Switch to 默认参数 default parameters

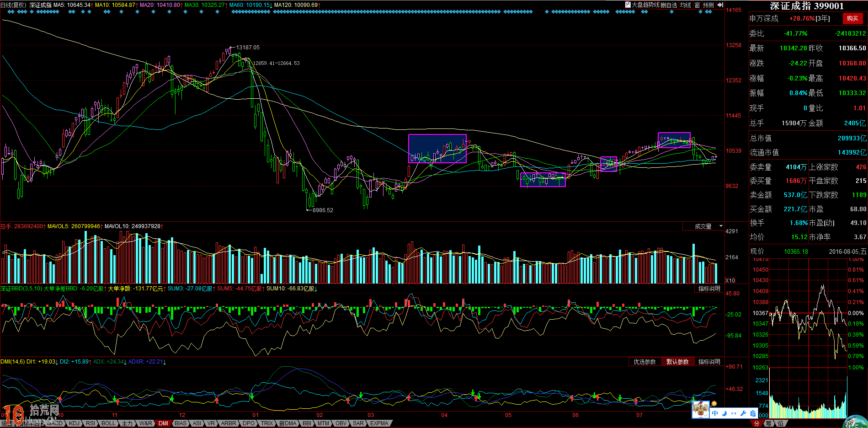tap(677, 362)
